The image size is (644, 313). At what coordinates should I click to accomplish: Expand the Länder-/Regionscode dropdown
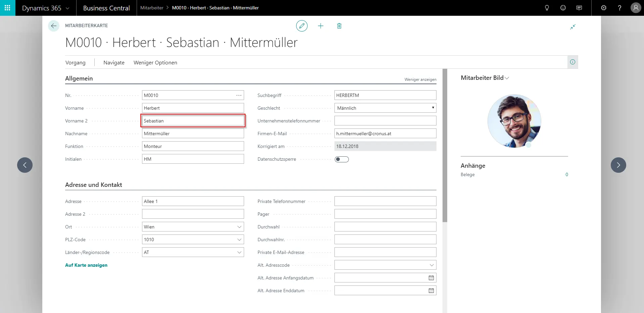pyautogui.click(x=239, y=252)
